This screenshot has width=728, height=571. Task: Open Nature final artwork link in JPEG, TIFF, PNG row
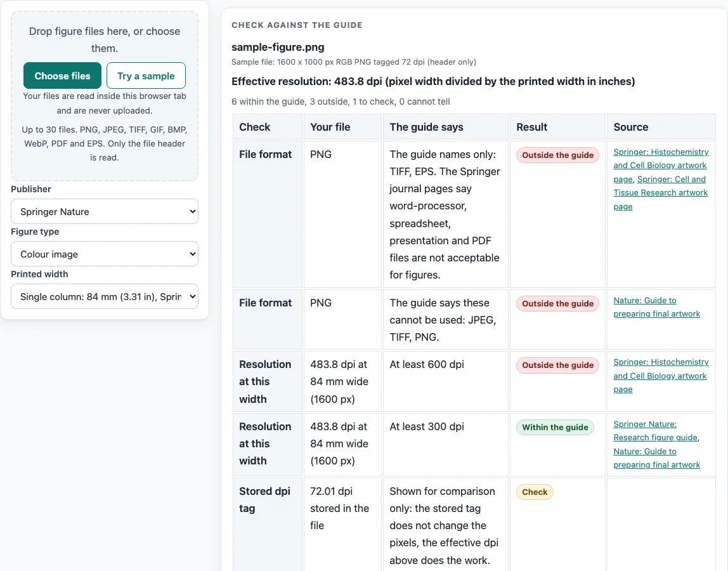coord(656,307)
